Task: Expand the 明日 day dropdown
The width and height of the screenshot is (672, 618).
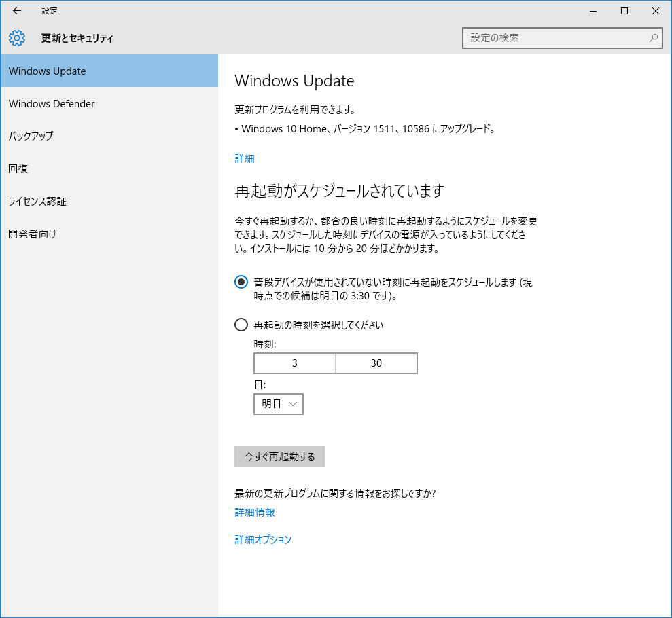Action: pyautogui.click(x=279, y=404)
